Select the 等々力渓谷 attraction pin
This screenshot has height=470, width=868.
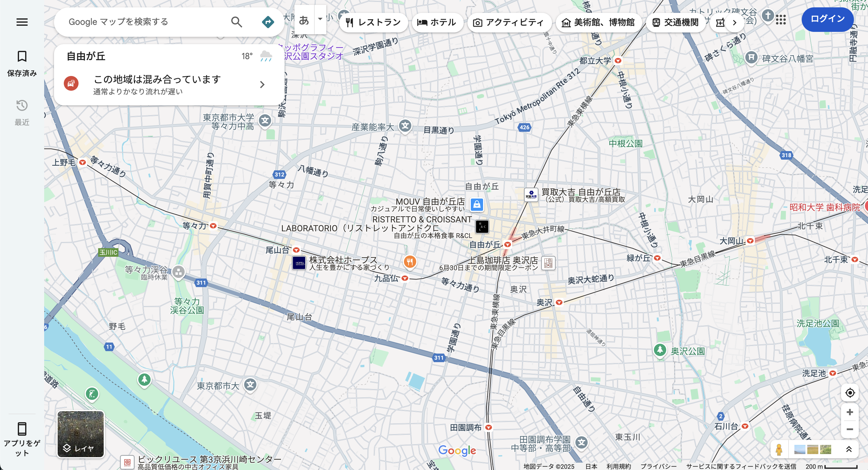pyautogui.click(x=178, y=272)
